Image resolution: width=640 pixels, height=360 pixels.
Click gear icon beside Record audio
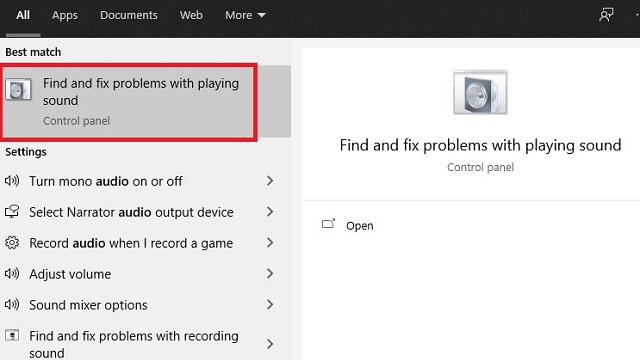click(x=12, y=242)
